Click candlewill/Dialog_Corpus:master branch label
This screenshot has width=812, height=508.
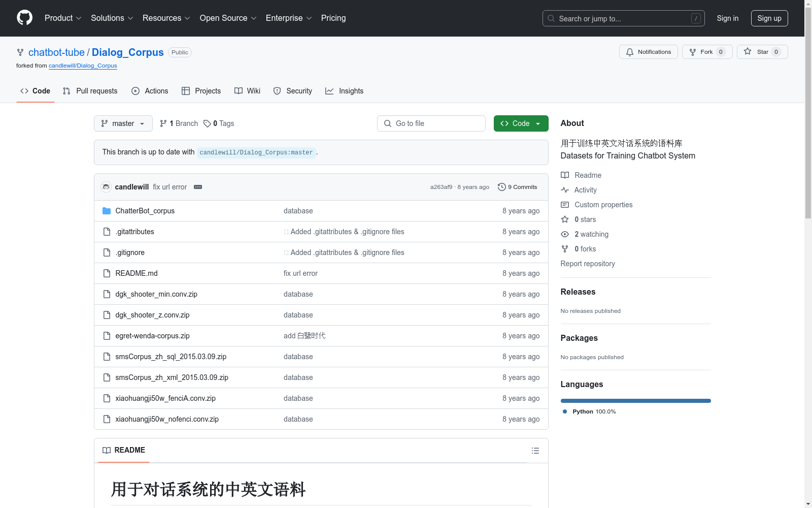(x=256, y=152)
